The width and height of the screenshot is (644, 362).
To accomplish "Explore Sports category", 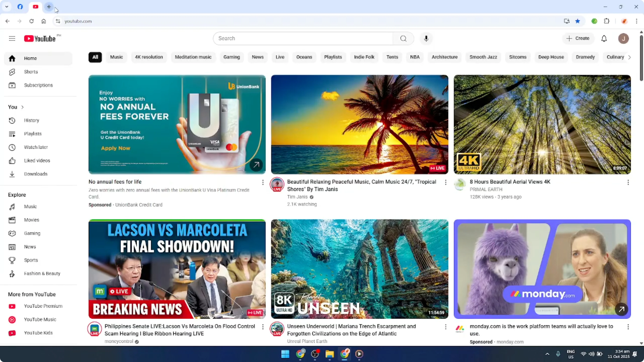I will pos(38,260).
